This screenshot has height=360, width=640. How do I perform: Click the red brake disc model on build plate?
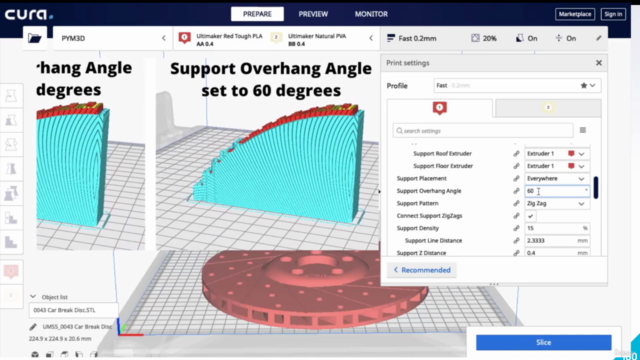314,290
